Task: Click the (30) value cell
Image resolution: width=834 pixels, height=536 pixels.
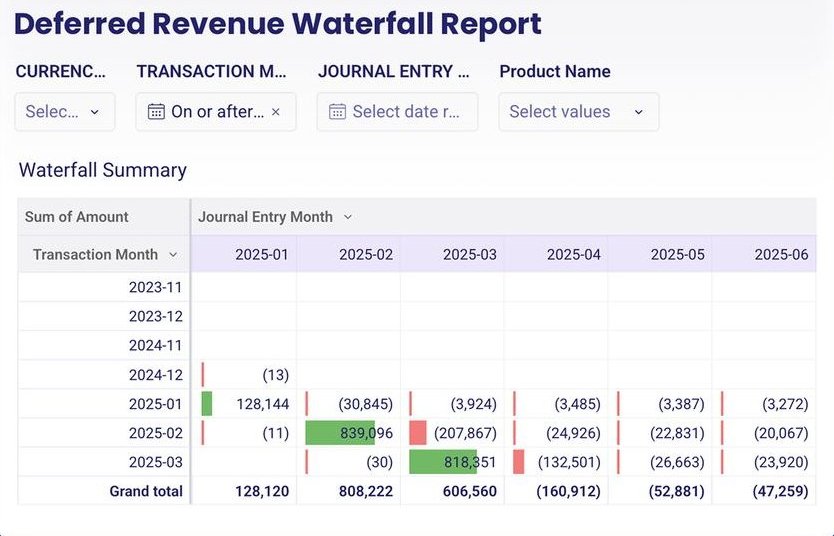Action: (x=348, y=462)
